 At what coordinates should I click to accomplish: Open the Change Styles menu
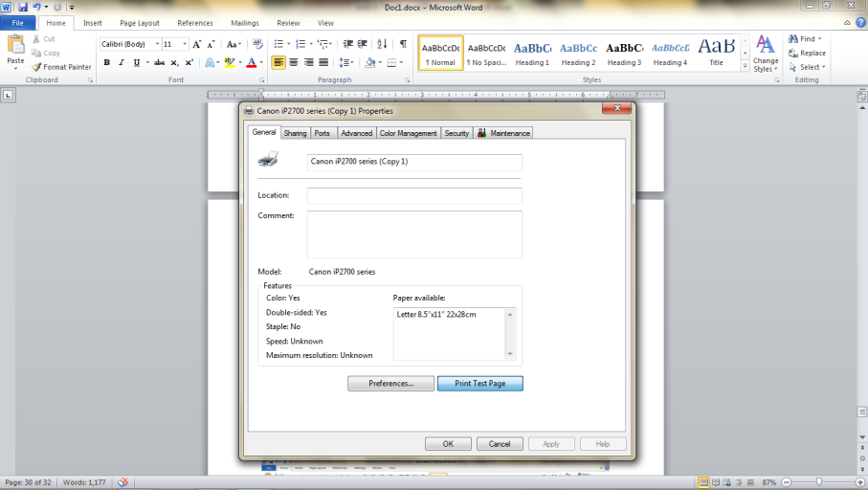point(766,54)
